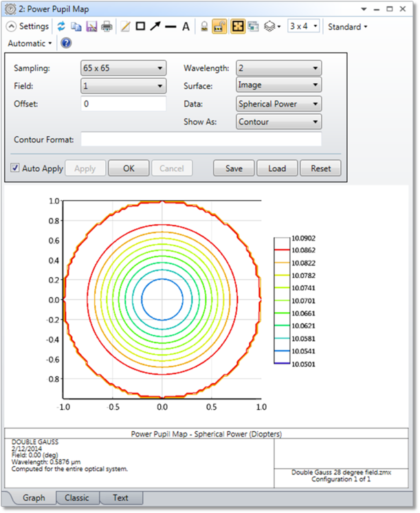Select the rectangle drawing tool

pos(140,26)
